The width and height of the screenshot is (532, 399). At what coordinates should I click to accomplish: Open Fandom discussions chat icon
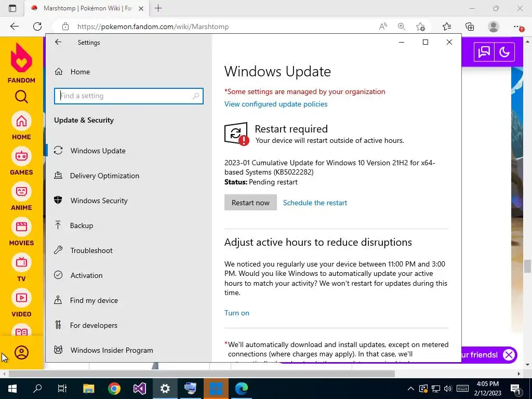pos(484,52)
